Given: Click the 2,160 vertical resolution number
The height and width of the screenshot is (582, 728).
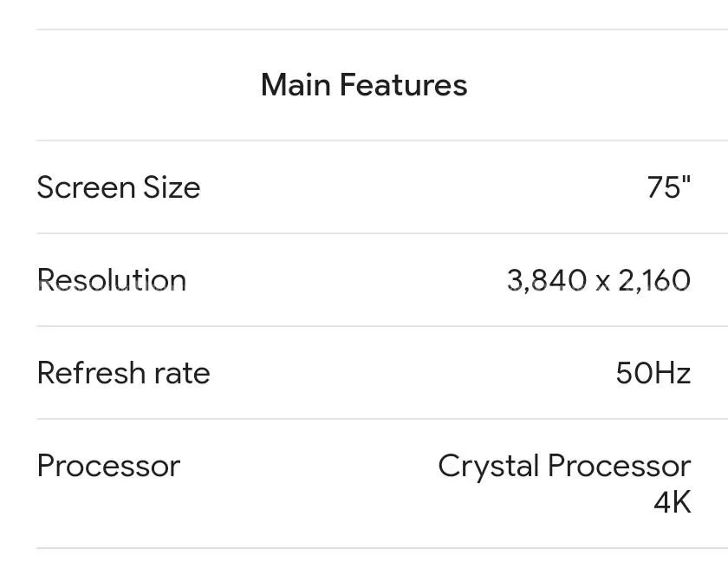Looking at the screenshot, I should pos(654,280).
